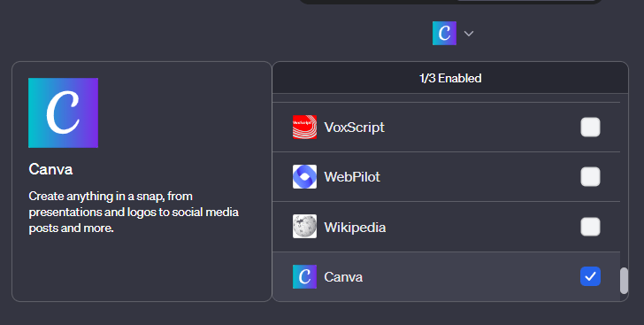Uncheck the Canva plugin checkbox
The height and width of the screenshot is (325, 644).
(x=590, y=276)
